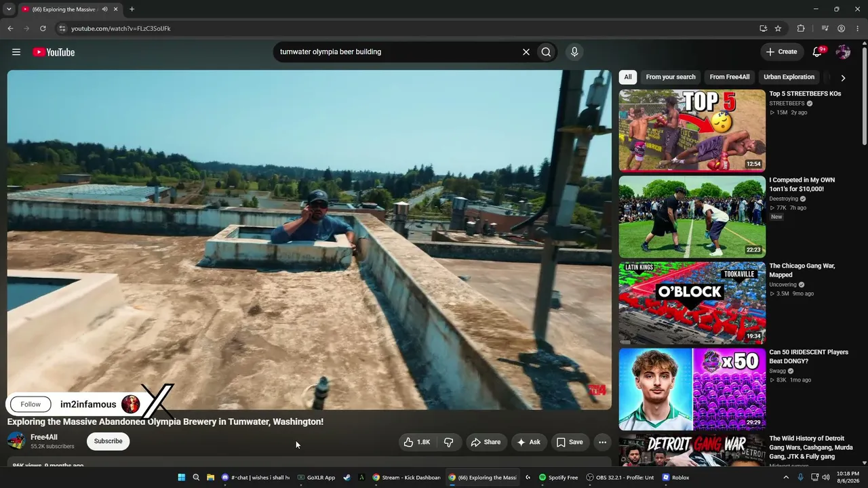Open Roblox from the taskbar
Screen dimensions: 868x488
pos(676,477)
